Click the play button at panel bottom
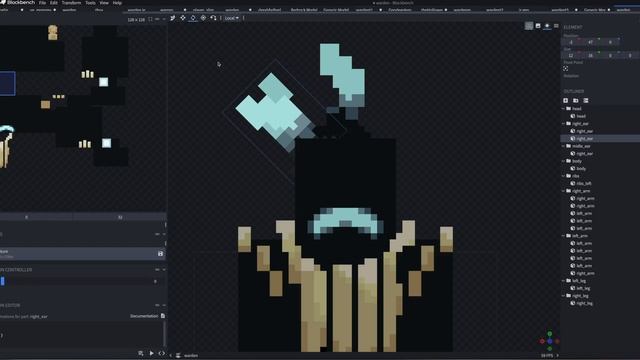Image resolution: width=640 pixels, height=360 pixels. tap(151, 353)
